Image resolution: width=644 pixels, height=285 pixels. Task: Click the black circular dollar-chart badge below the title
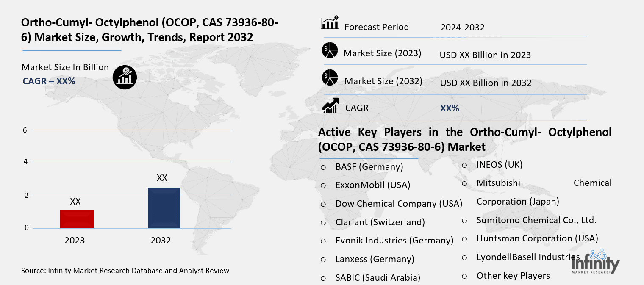[125, 77]
